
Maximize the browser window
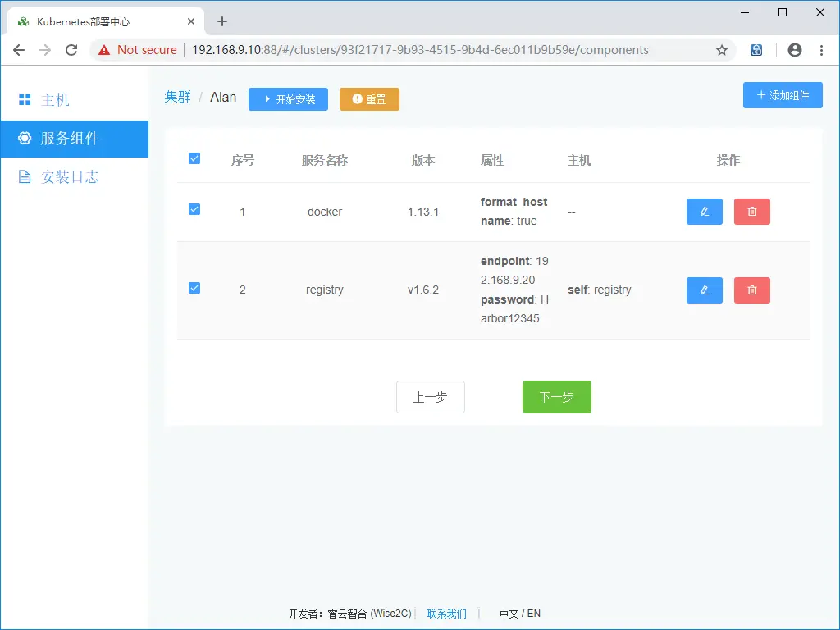(x=782, y=12)
